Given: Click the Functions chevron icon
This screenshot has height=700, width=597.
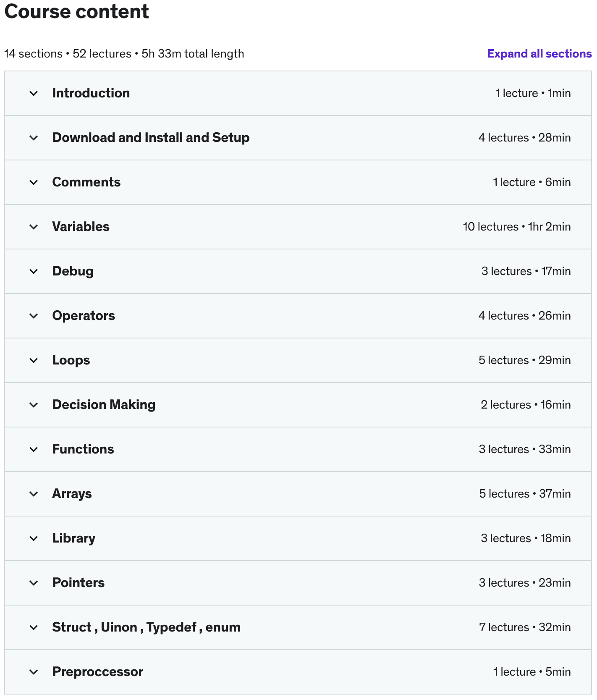Looking at the screenshot, I should point(34,449).
